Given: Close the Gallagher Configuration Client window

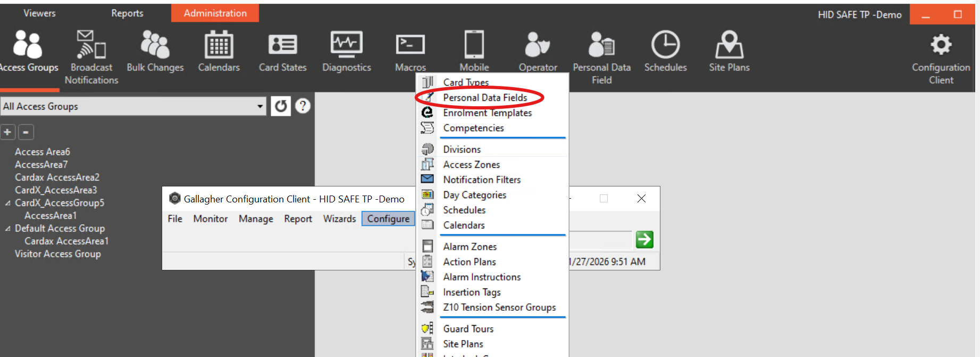Looking at the screenshot, I should [x=641, y=199].
